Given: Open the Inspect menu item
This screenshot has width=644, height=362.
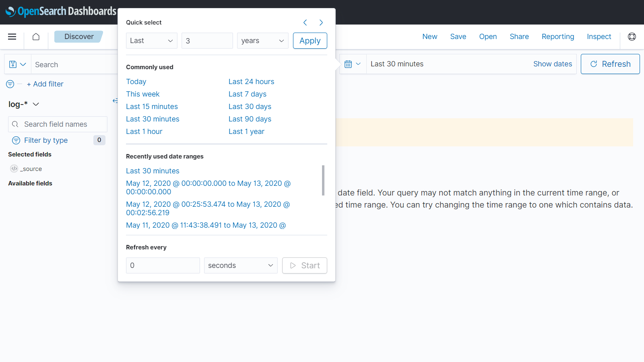Looking at the screenshot, I should [x=599, y=37].
